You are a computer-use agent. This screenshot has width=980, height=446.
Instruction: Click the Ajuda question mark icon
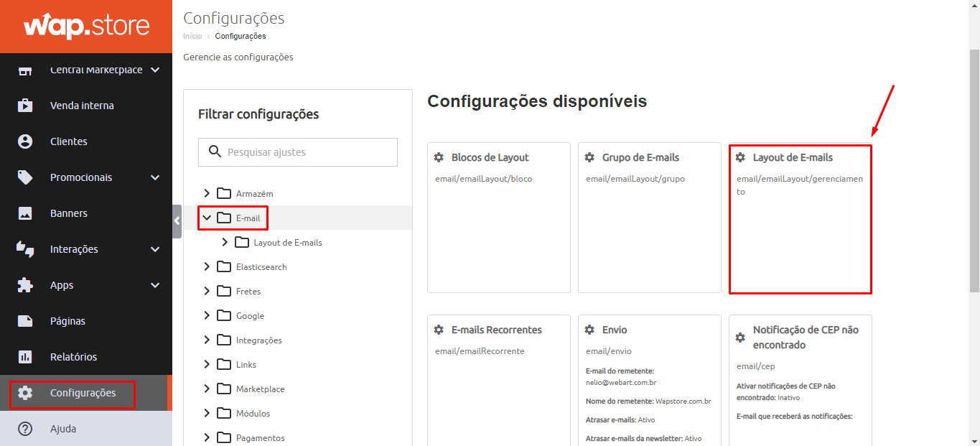point(25,429)
